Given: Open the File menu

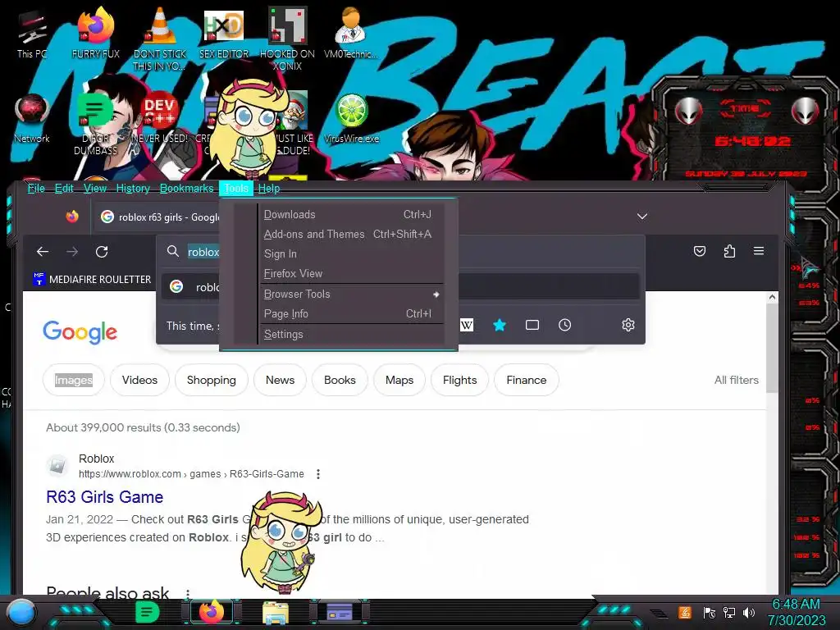Looking at the screenshot, I should (36, 188).
